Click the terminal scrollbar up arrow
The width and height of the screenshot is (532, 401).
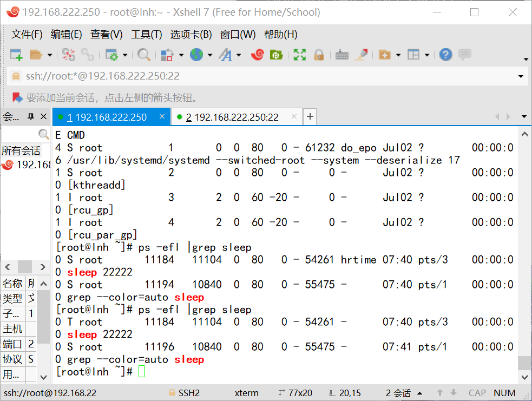pos(524,134)
